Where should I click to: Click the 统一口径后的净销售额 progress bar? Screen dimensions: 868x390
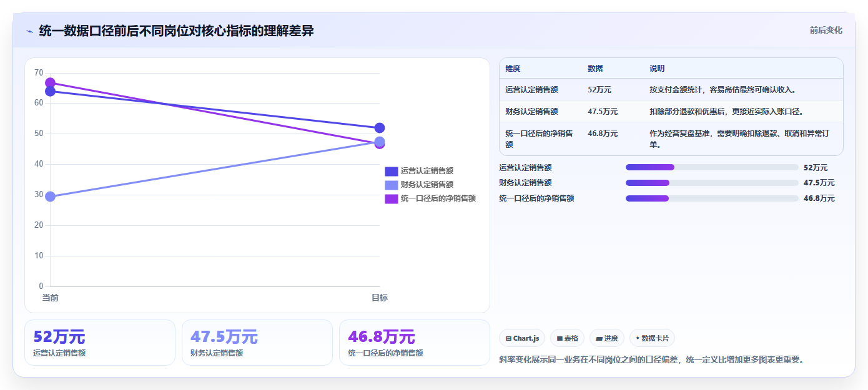712,198
